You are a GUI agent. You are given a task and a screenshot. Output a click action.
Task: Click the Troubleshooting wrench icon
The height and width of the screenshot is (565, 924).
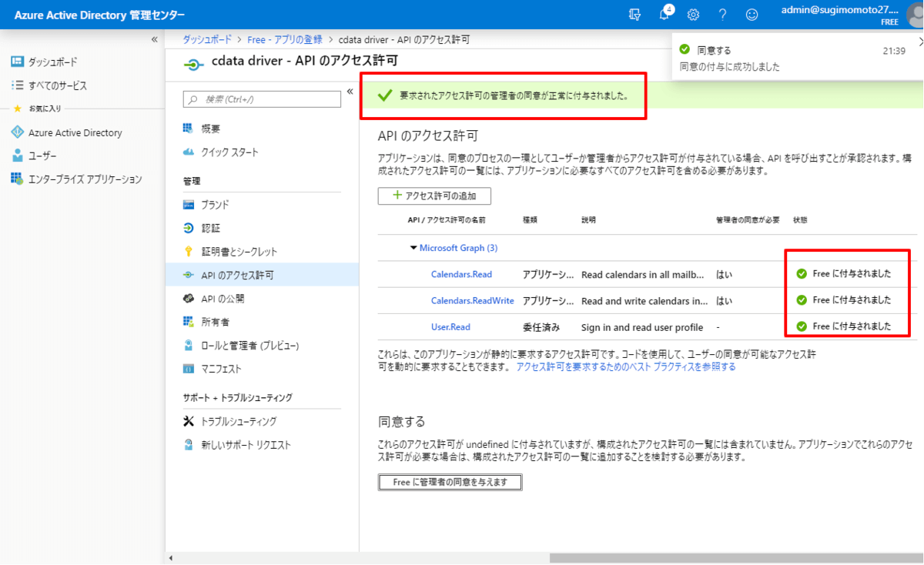pyautogui.click(x=189, y=421)
